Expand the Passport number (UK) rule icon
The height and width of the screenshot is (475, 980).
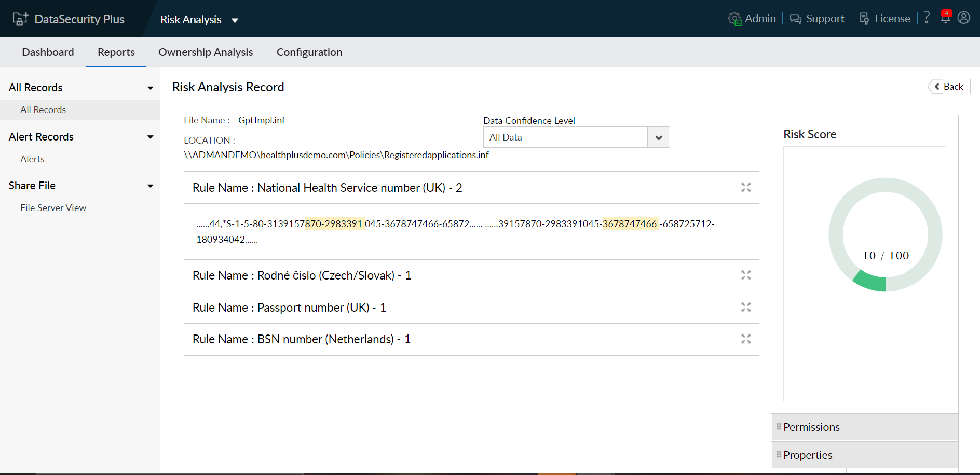746,308
